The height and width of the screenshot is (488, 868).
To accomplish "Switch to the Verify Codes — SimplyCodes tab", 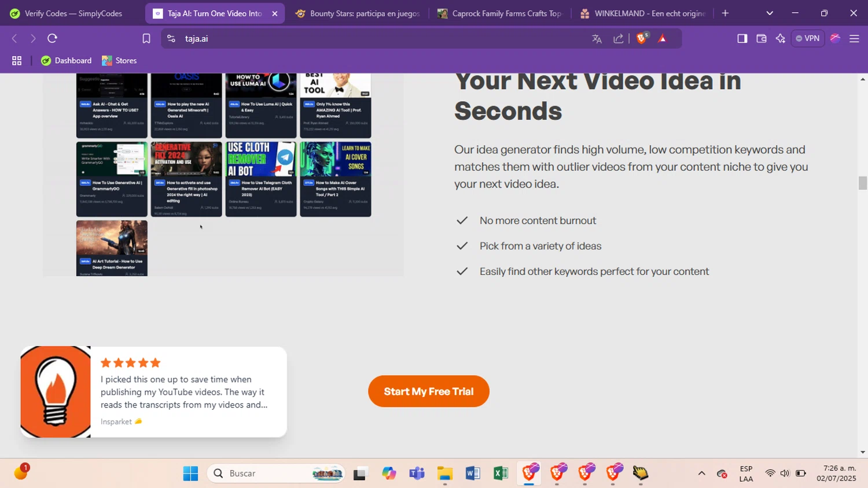I will pyautogui.click(x=72, y=13).
